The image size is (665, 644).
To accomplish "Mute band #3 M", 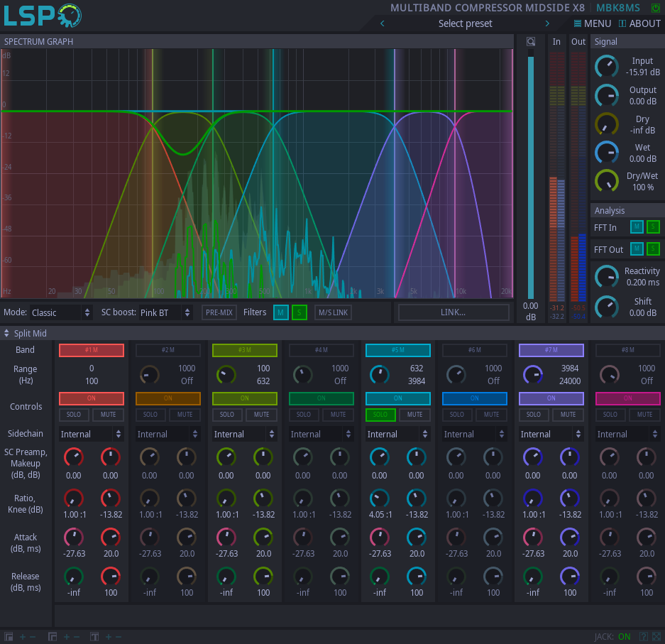I will pos(261,415).
